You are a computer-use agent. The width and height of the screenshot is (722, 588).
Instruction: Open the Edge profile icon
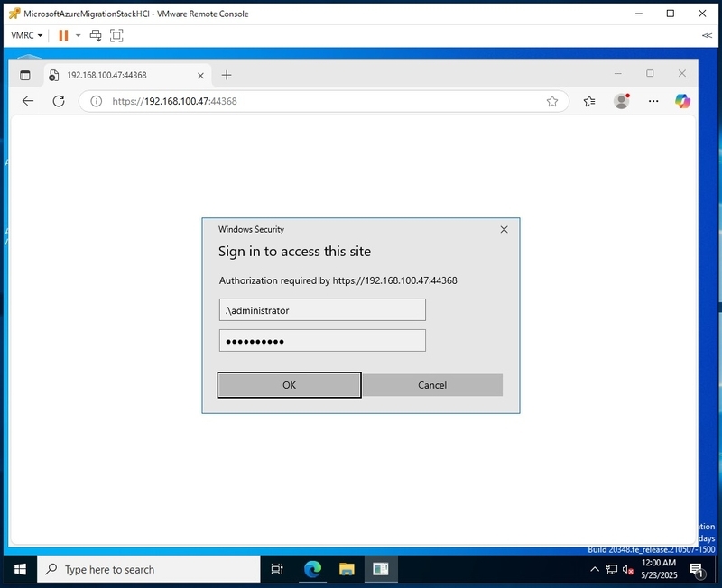coord(622,101)
